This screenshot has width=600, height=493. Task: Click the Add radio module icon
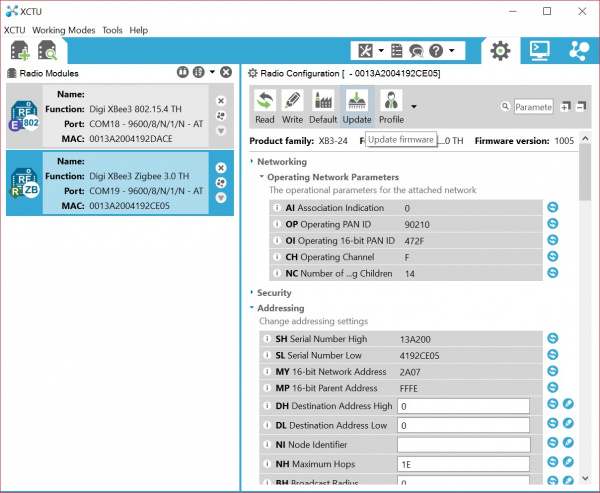coord(20,51)
